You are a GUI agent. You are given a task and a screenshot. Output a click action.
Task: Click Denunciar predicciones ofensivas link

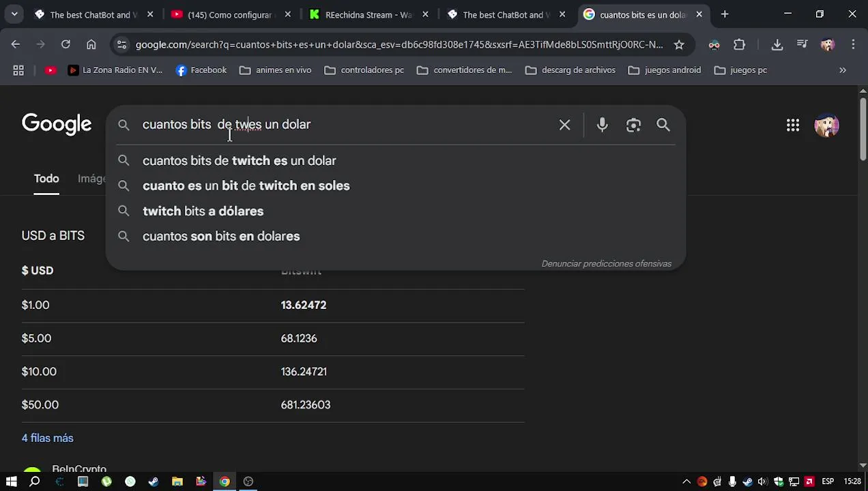click(x=607, y=263)
